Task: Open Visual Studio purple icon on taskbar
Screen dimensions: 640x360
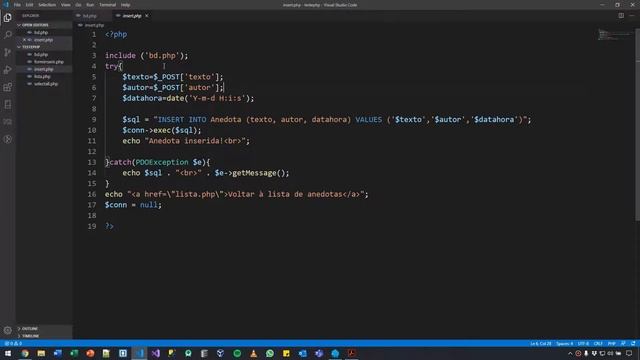Action: [156, 353]
